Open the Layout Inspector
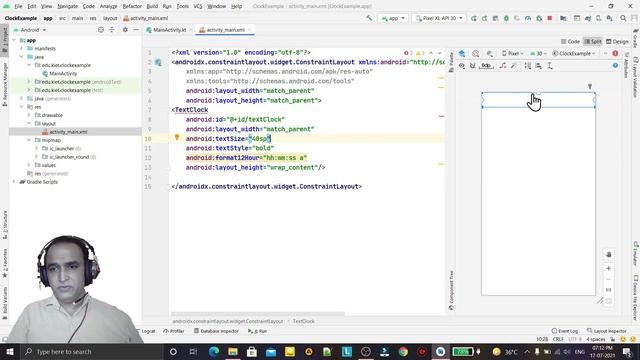Screen dimensions: 640x360 coord(607,331)
